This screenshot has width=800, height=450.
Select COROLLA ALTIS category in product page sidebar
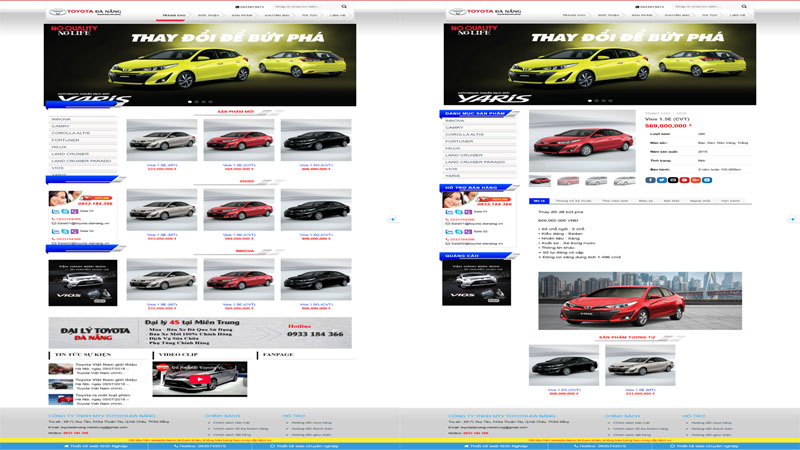[x=480, y=134]
